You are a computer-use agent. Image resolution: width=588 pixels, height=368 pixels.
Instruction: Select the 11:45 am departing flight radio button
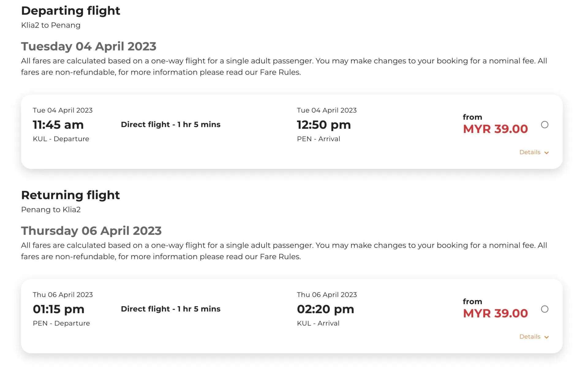[x=545, y=125]
